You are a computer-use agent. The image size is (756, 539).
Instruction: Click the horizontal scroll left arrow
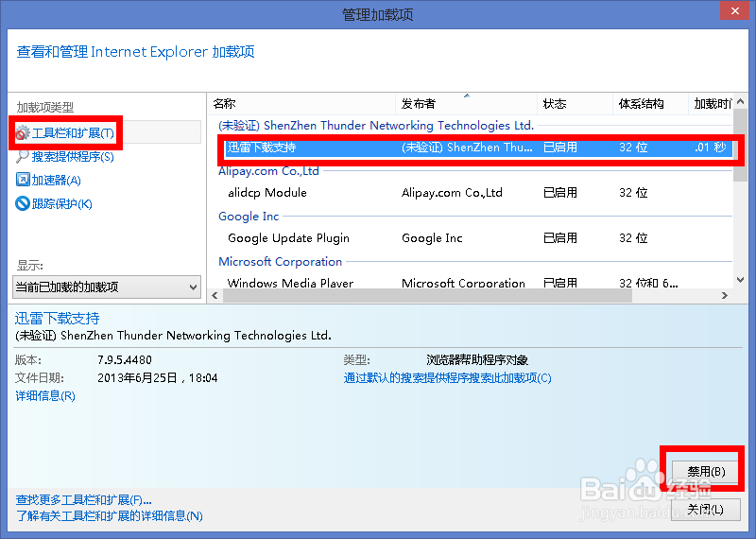pos(215,296)
